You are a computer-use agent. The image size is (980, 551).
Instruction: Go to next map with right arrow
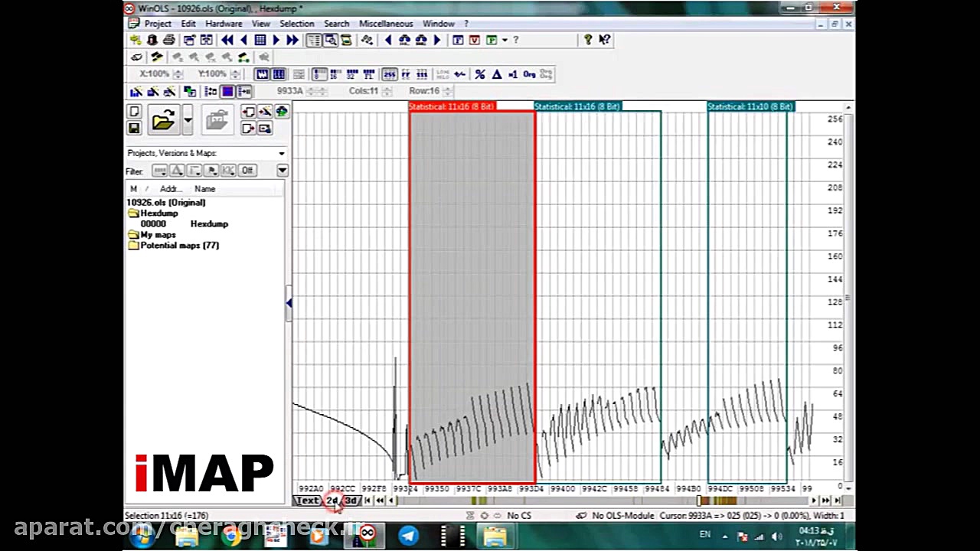[276, 40]
